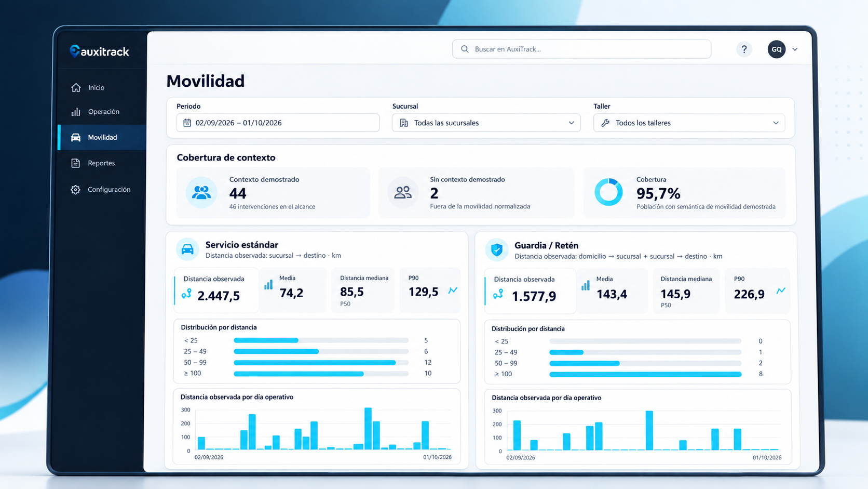Click the Cobertura donut chart icon

point(608,192)
